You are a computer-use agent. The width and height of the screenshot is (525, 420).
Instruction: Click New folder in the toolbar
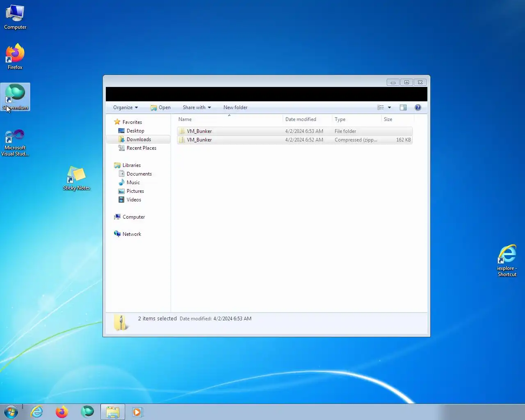click(x=235, y=107)
